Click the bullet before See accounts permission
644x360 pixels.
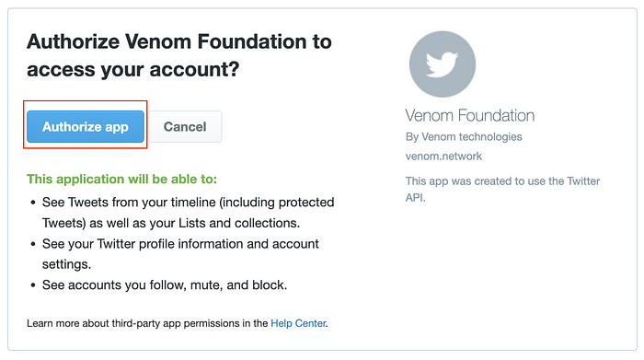click(33, 285)
